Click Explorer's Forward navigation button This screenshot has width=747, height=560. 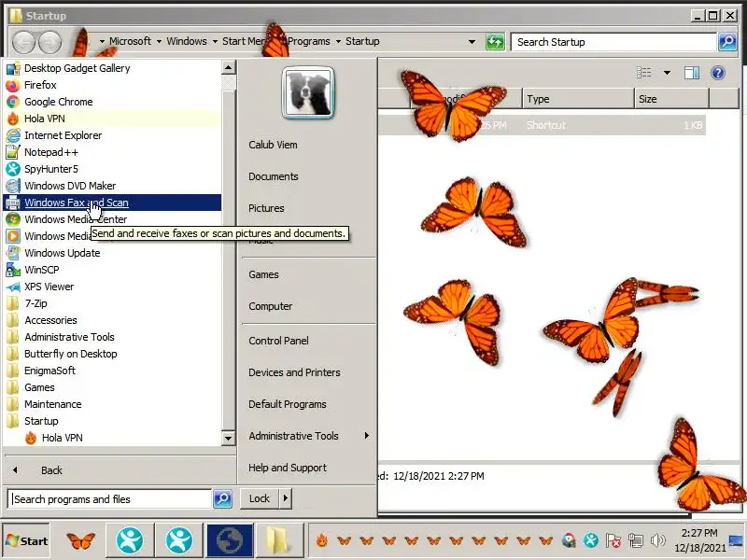pos(49,42)
